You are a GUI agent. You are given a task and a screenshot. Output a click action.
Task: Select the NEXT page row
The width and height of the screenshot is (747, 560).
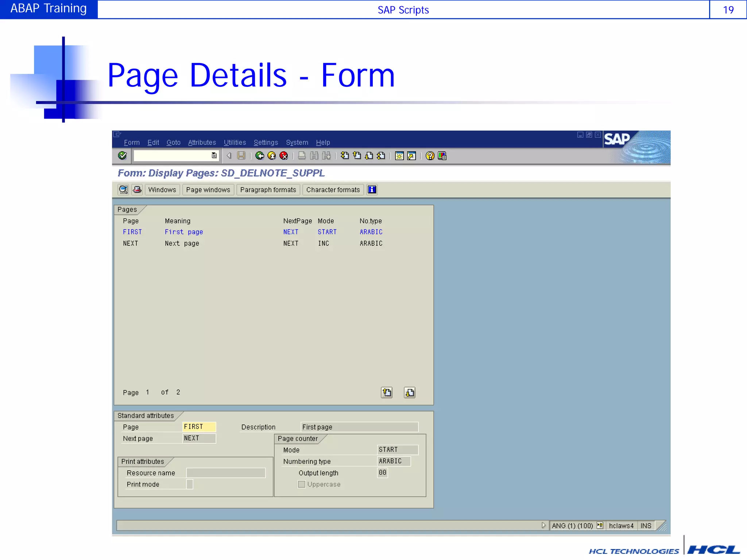coord(131,243)
